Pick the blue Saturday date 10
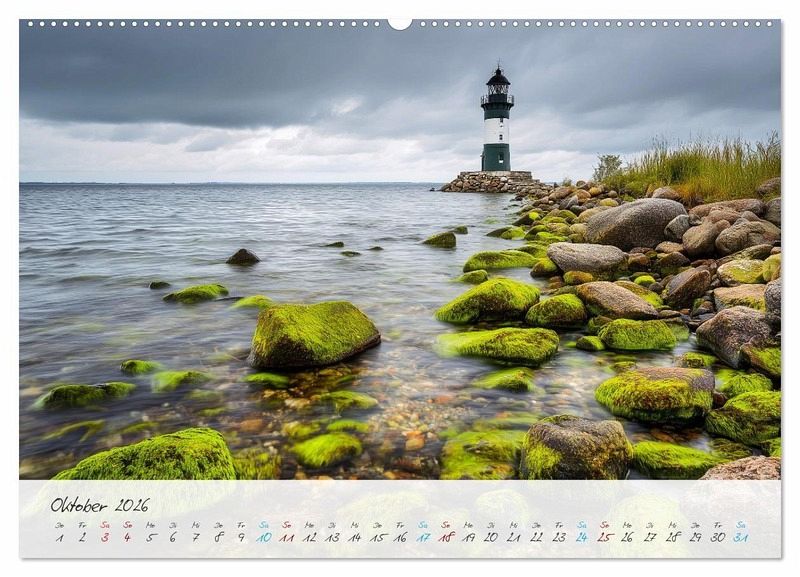 click(264, 537)
